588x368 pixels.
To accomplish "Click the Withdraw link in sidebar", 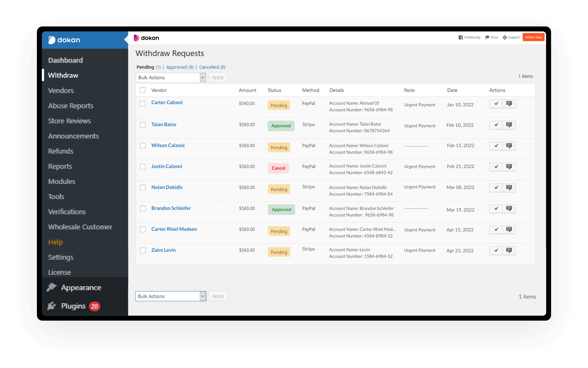I will coord(63,75).
